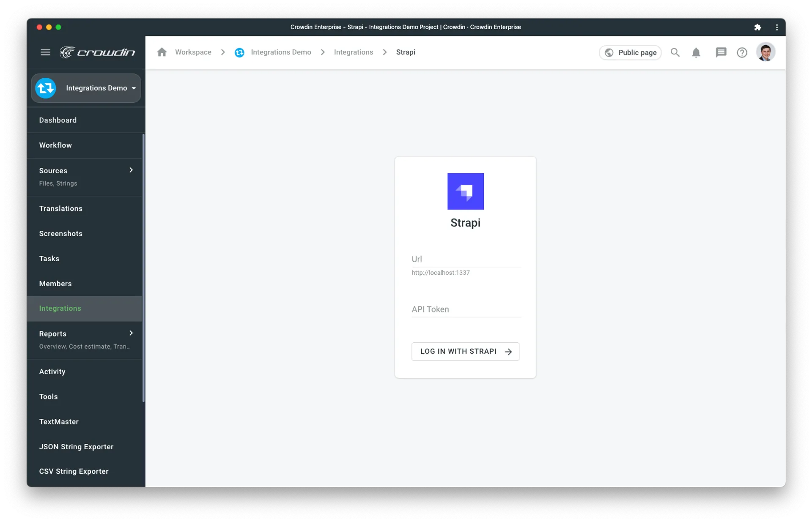Open the hamburger menu icon

click(45, 52)
